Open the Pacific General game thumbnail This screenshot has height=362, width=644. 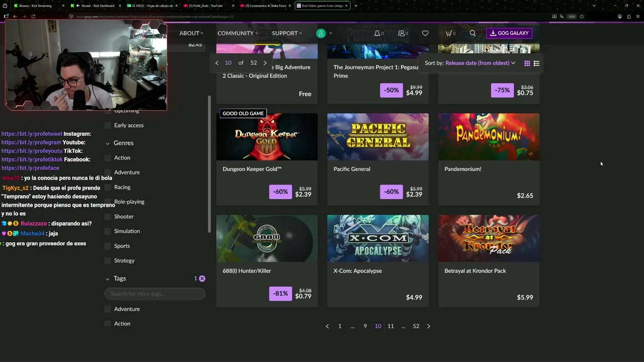(x=378, y=137)
